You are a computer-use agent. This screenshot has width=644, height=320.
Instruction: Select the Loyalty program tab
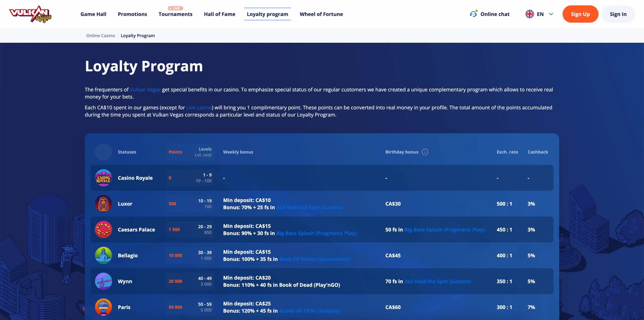(267, 14)
